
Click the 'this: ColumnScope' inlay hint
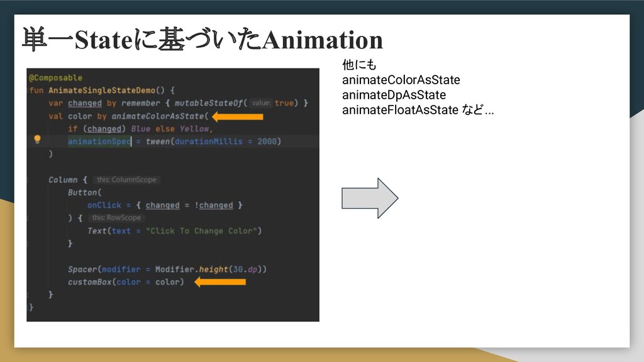[x=126, y=180]
